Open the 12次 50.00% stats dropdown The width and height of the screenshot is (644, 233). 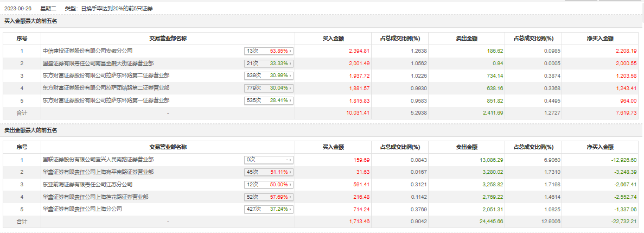pyautogui.click(x=269, y=185)
